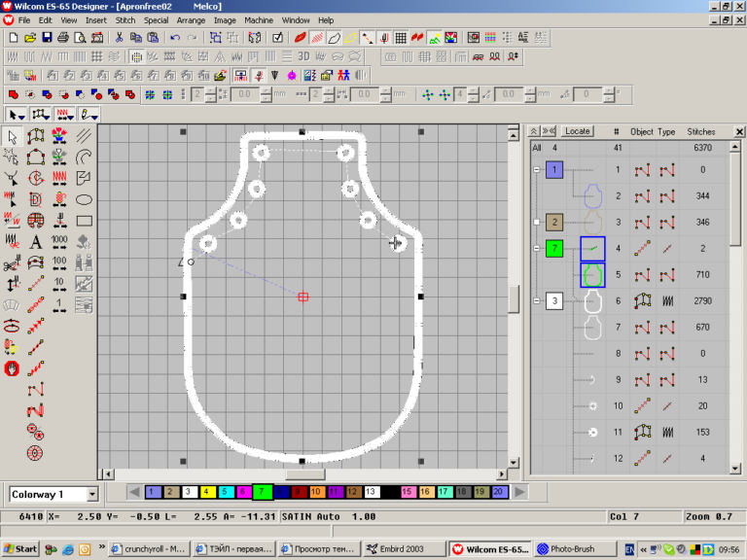Select object row 11 thumbnail in list

click(x=591, y=432)
